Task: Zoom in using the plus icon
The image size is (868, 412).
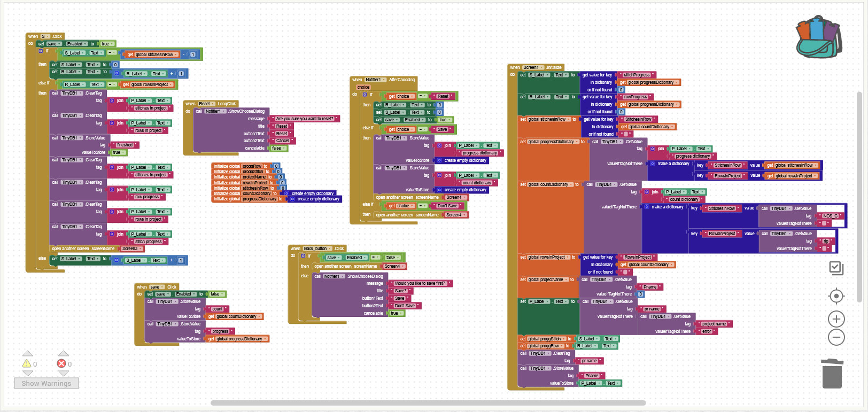Action: pos(836,320)
